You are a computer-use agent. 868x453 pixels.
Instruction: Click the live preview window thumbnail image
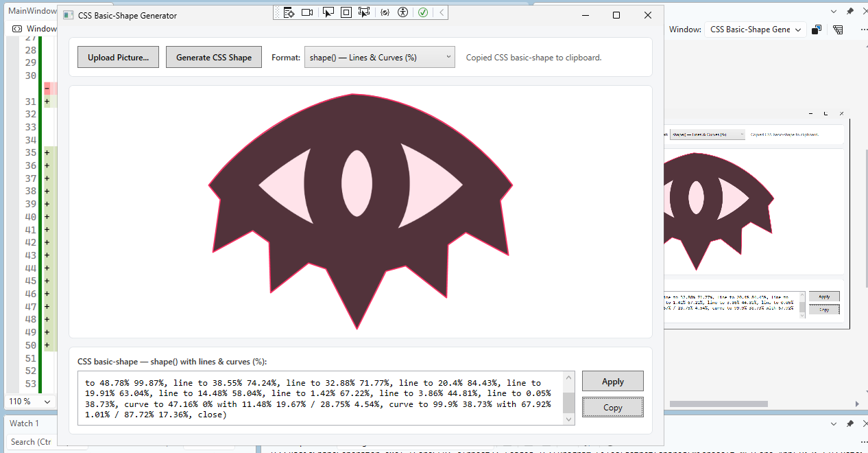click(x=757, y=220)
